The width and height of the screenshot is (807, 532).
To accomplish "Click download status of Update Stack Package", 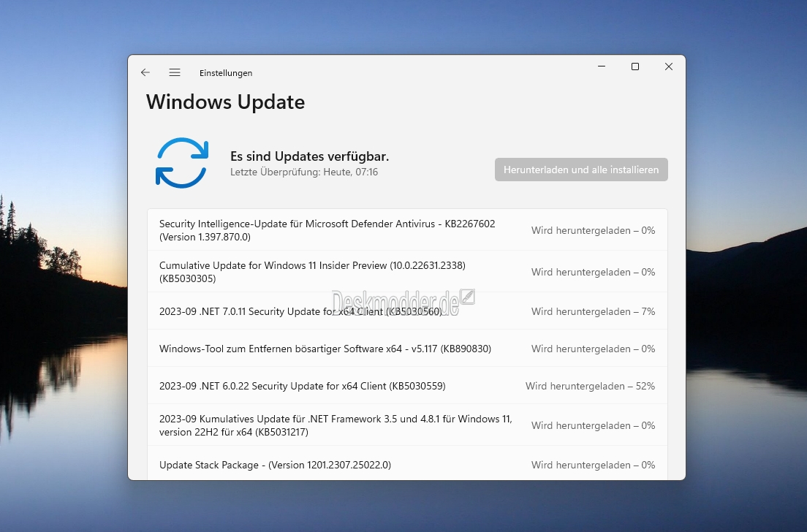I will click(593, 465).
